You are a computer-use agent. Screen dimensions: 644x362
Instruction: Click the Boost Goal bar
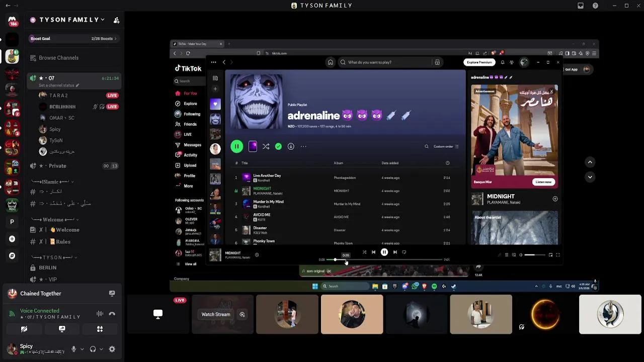[73, 39]
